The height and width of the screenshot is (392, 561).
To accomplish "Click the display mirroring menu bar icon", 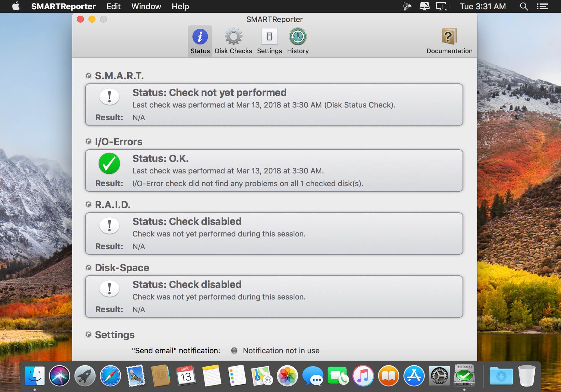I will click(443, 6).
